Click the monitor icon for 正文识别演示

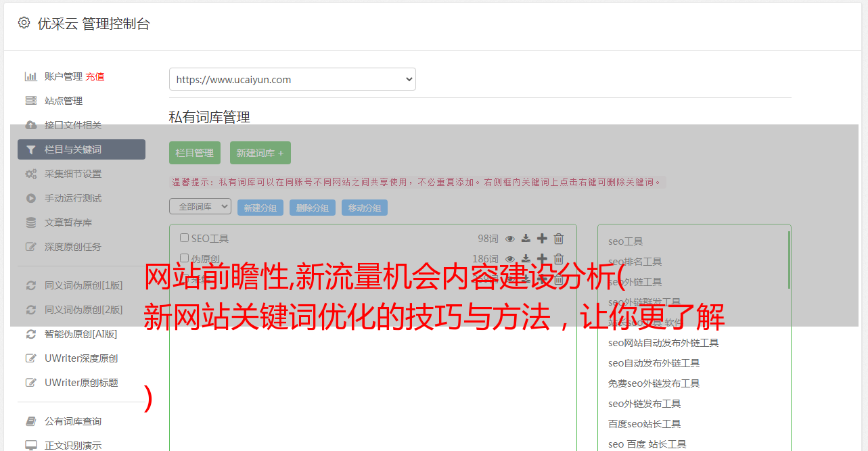30,446
